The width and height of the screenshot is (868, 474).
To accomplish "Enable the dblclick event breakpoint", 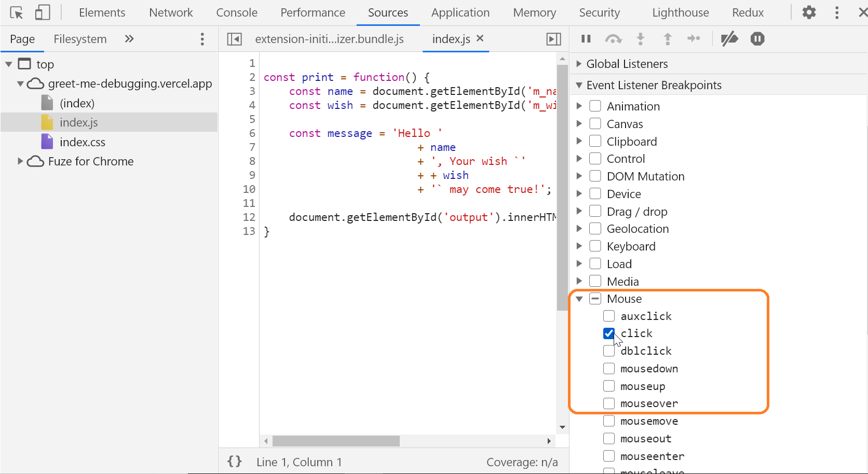I will coord(609,351).
